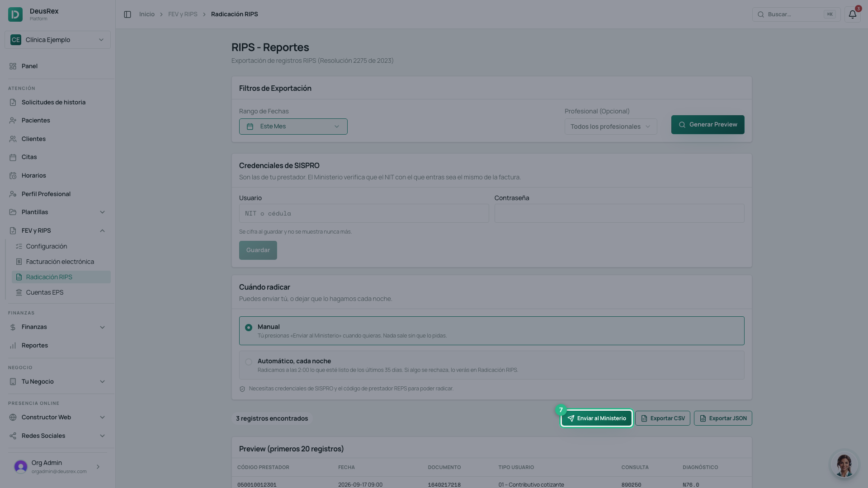Click the Clientes people icon

(x=13, y=139)
